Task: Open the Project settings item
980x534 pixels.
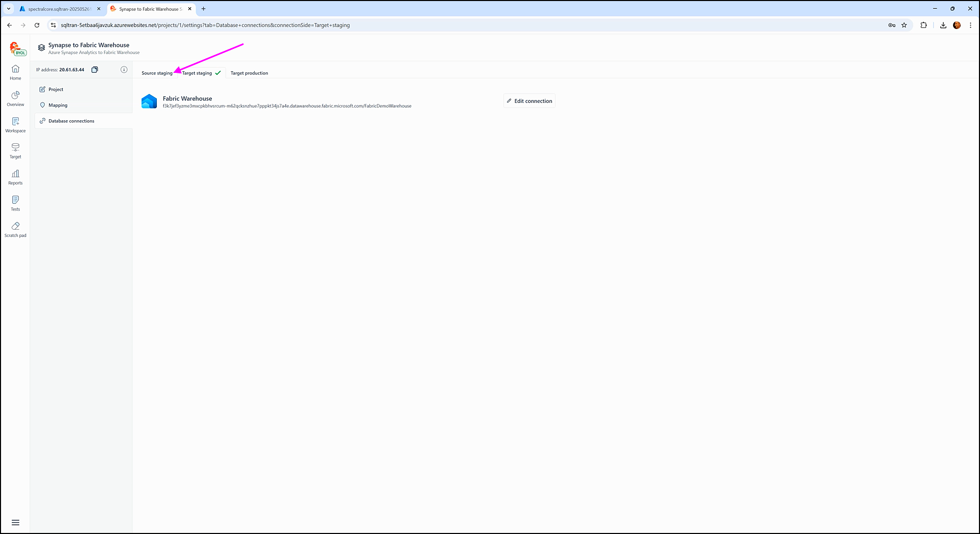Action: coord(56,89)
